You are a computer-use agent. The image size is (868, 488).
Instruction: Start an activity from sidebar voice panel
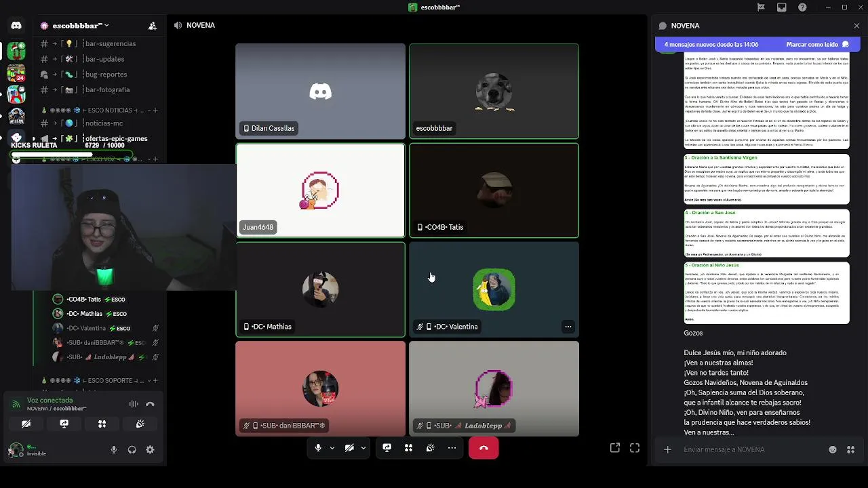102,424
